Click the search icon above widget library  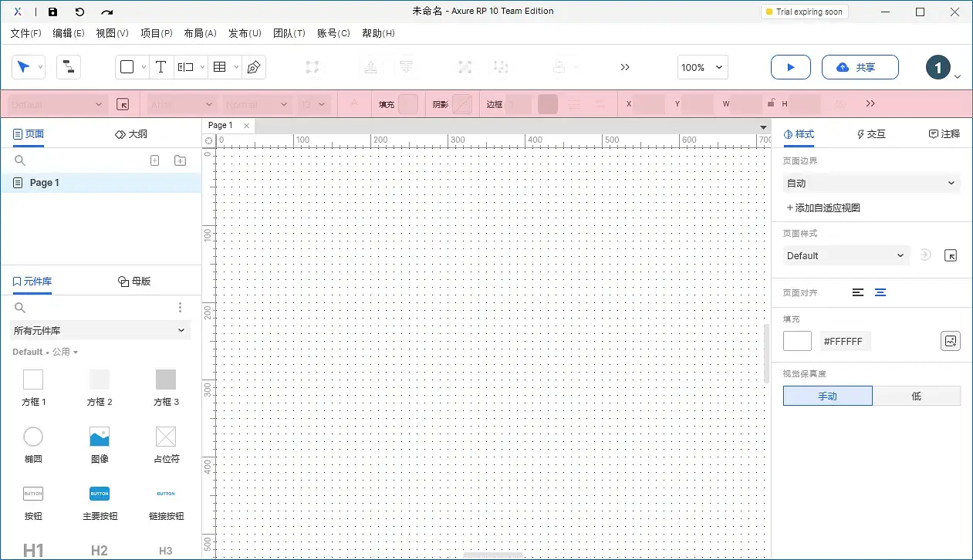20,307
